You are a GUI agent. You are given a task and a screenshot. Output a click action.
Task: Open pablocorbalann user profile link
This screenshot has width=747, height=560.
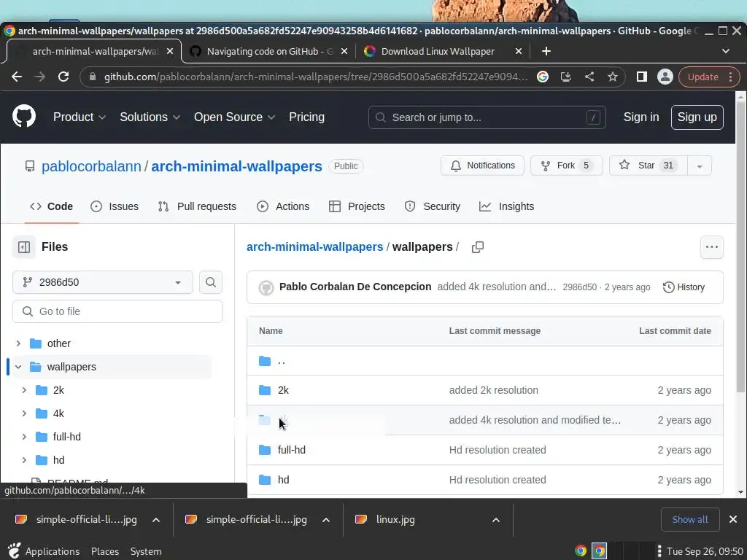(91, 166)
